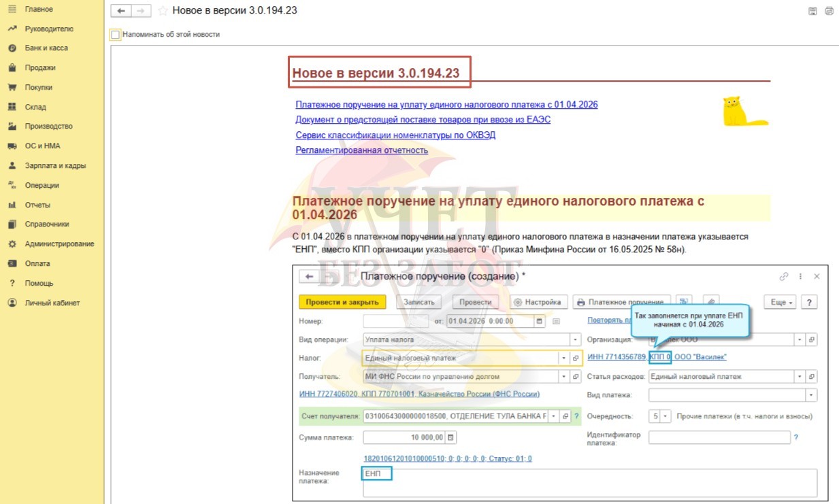Open the link Регламентированная отчетность
Image resolution: width=839 pixels, height=504 pixels.
pyautogui.click(x=361, y=150)
